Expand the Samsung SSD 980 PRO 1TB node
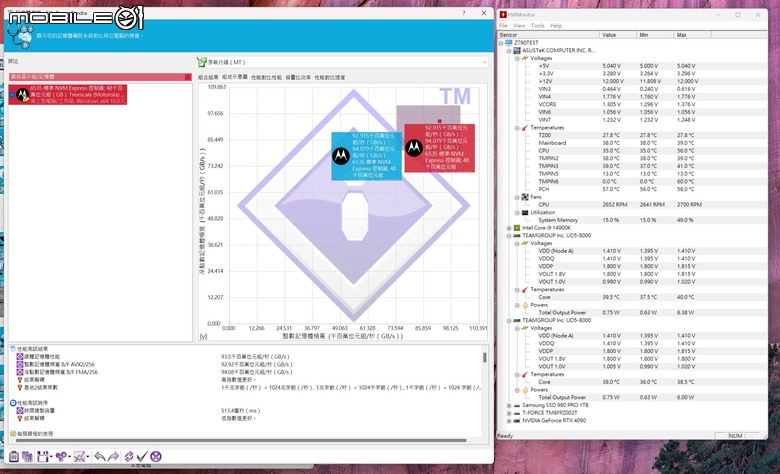 [x=509, y=405]
